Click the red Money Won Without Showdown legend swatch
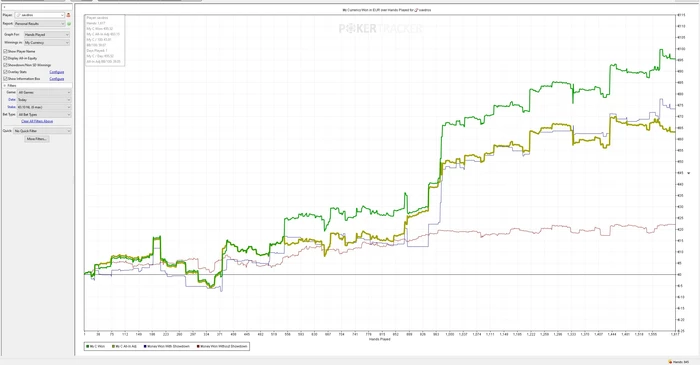The width and height of the screenshot is (700, 365). (198, 346)
